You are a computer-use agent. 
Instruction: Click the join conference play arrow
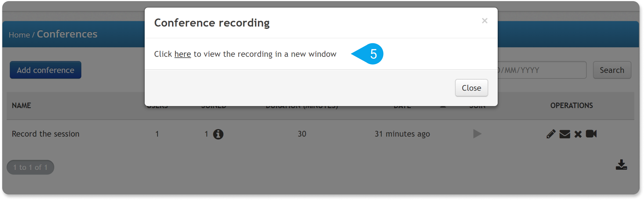point(477,134)
